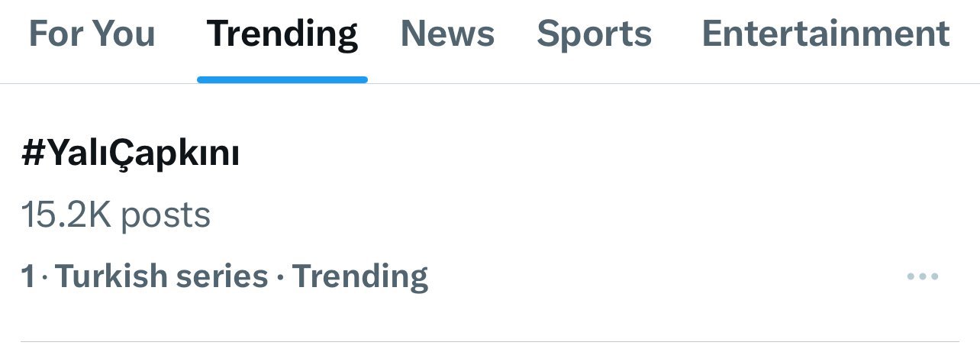Open the #YalıÇapkını hashtag trend
The image size is (980, 352).
coord(131,155)
